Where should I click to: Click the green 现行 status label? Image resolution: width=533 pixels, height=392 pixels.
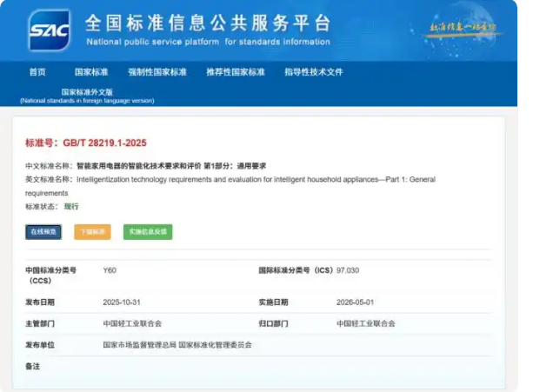[71, 207]
